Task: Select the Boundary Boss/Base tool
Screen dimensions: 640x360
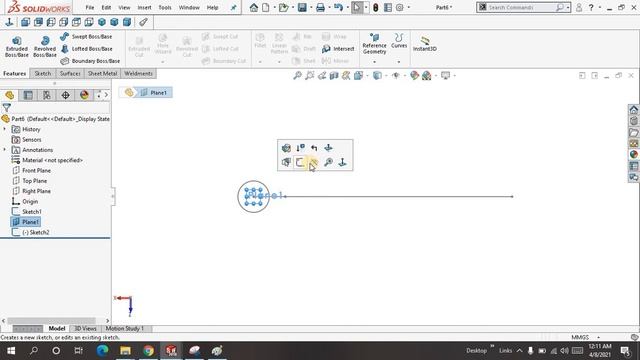Action: [90, 61]
